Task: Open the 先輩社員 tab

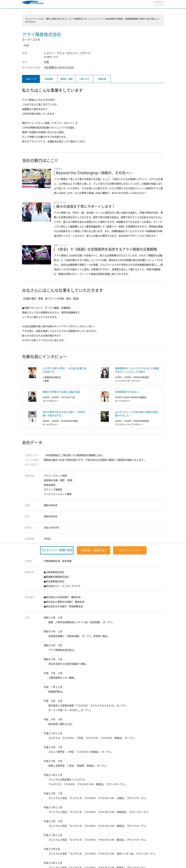Action: coord(102,79)
